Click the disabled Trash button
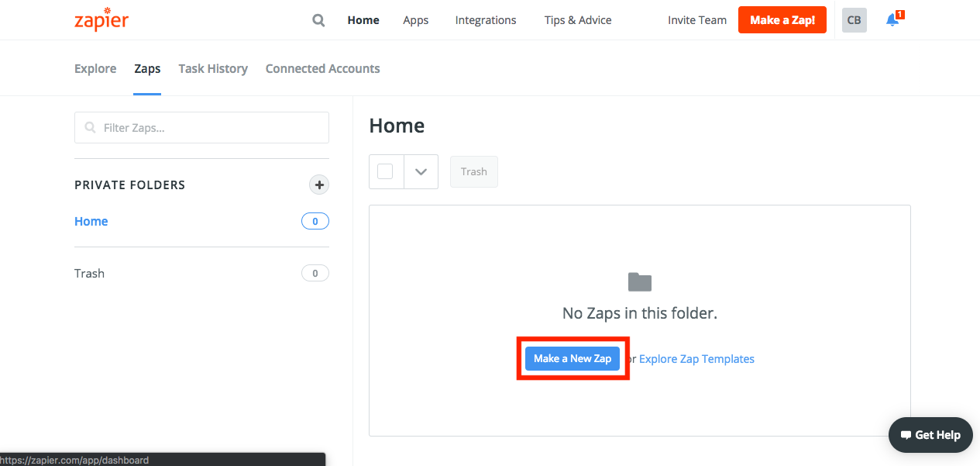The width and height of the screenshot is (980, 466). tap(474, 171)
